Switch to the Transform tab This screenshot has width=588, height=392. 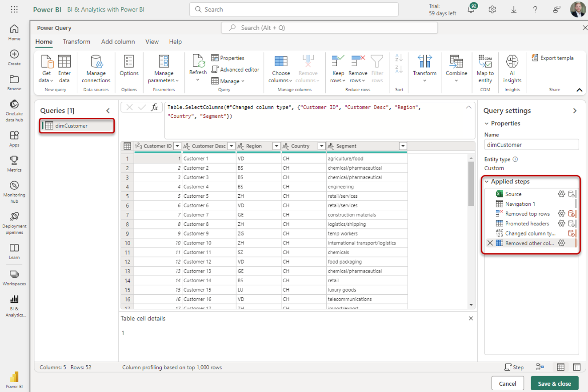tap(76, 41)
